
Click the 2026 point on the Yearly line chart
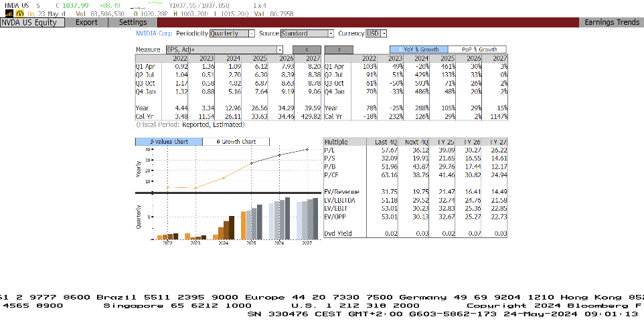click(279, 155)
